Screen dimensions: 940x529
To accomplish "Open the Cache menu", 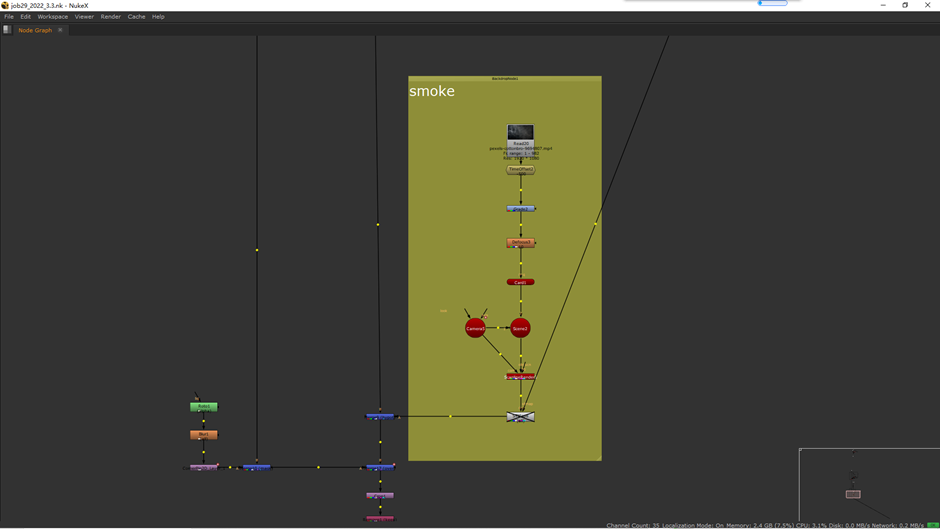I will point(136,17).
